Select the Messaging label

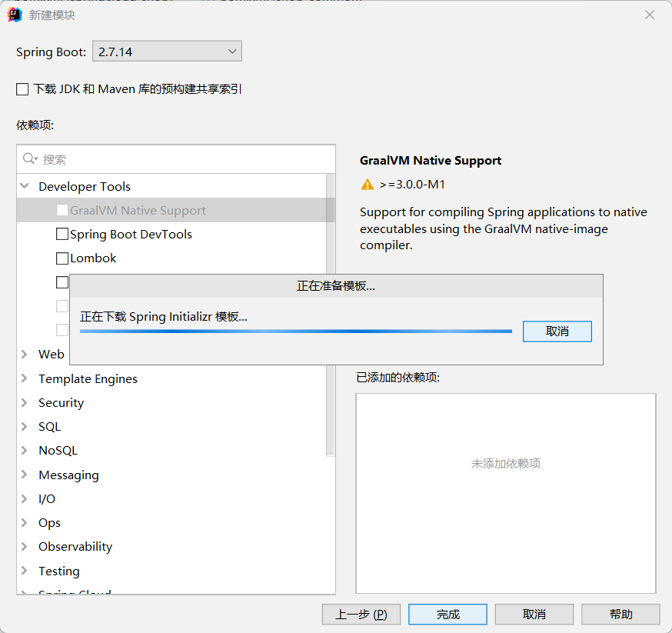[x=68, y=475]
